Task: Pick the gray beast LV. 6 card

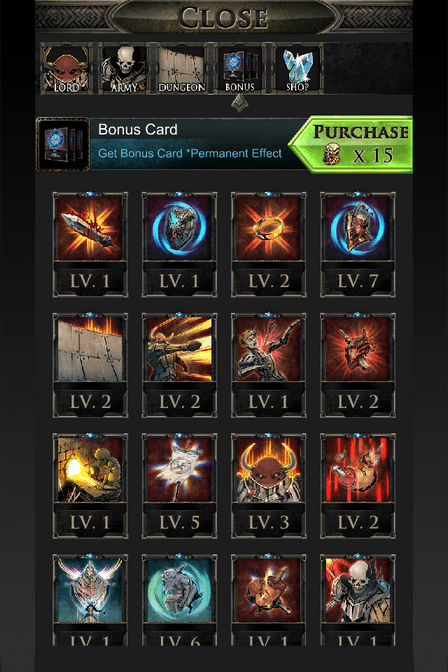Action: click(179, 600)
